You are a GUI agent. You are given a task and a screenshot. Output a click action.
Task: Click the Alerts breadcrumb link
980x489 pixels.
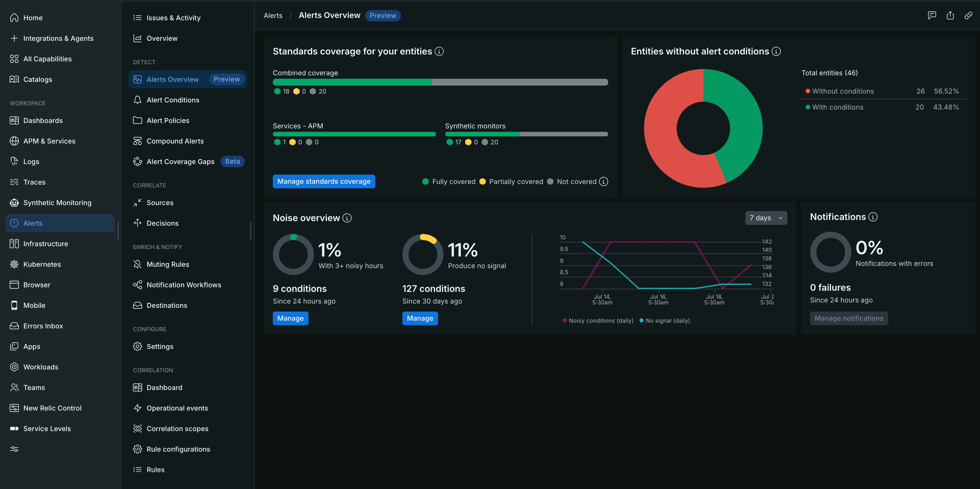(x=273, y=16)
